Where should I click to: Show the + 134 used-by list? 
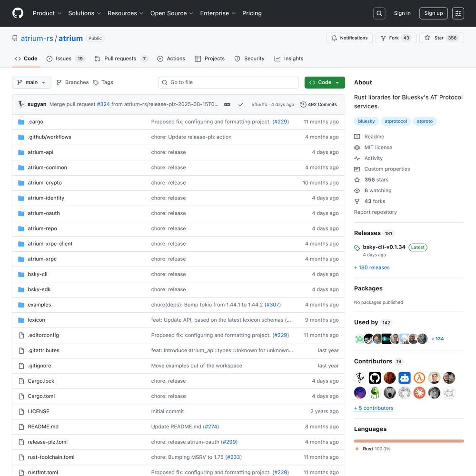tap(437, 339)
